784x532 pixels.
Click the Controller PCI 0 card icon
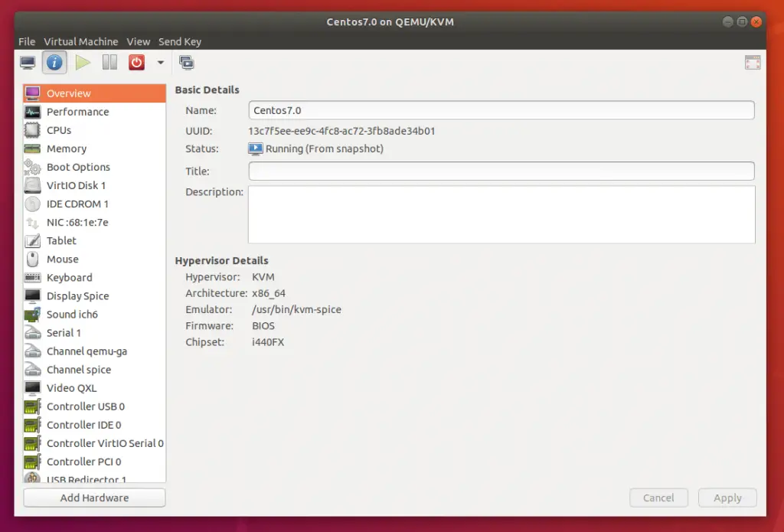coord(32,462)
